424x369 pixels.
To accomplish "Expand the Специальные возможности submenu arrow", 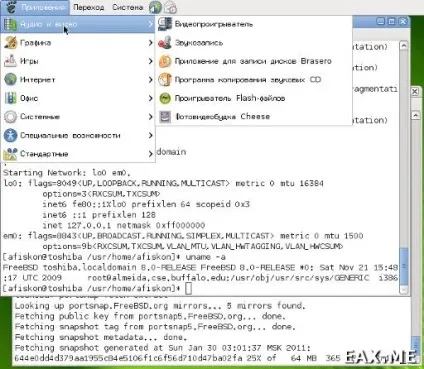I will 150,135.
